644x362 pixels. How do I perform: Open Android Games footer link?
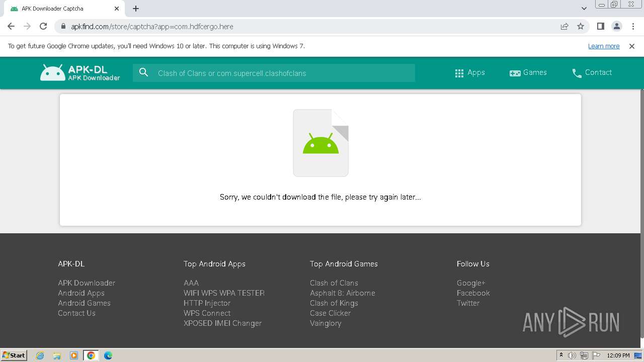84,303
